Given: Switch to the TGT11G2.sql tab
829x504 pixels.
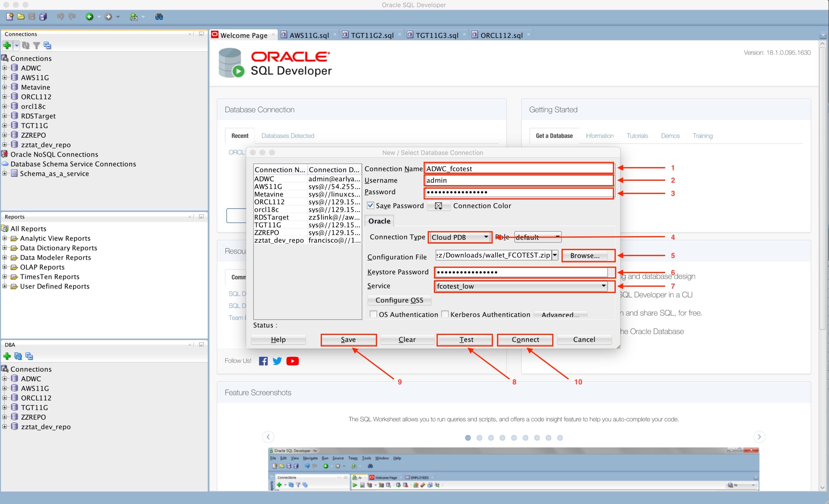Looking at the screenshot, I should [x=372, y=35].
